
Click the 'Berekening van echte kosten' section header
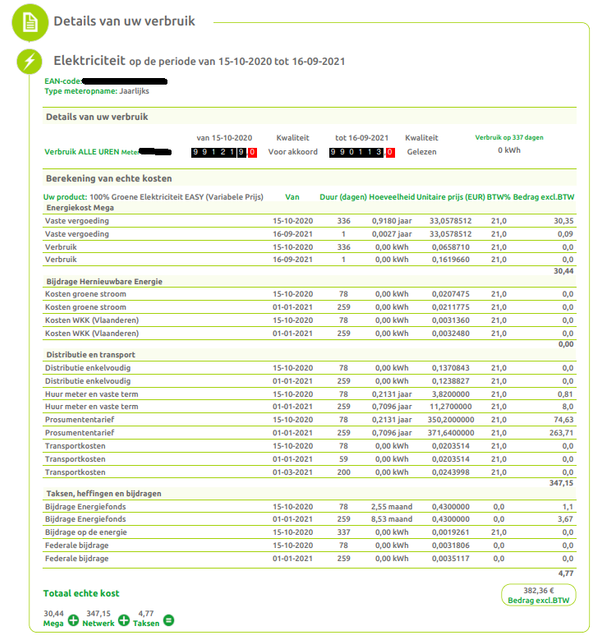(x=109, y=178)
